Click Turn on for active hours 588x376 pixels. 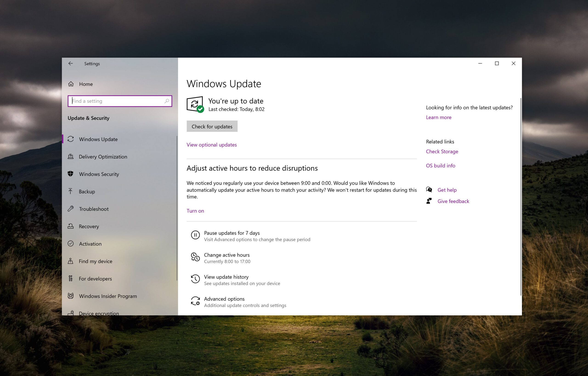(x=195, y=211)
